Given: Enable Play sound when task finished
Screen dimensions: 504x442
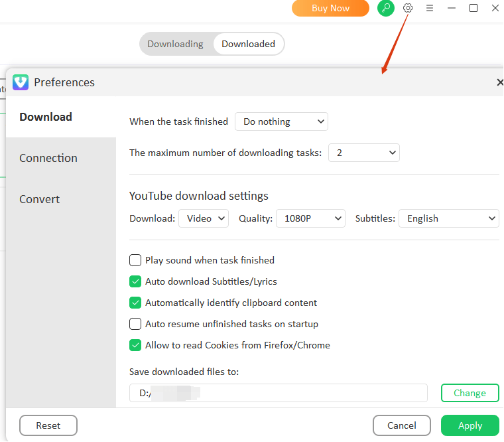Looking at the screenshot, I should [135, 260].
